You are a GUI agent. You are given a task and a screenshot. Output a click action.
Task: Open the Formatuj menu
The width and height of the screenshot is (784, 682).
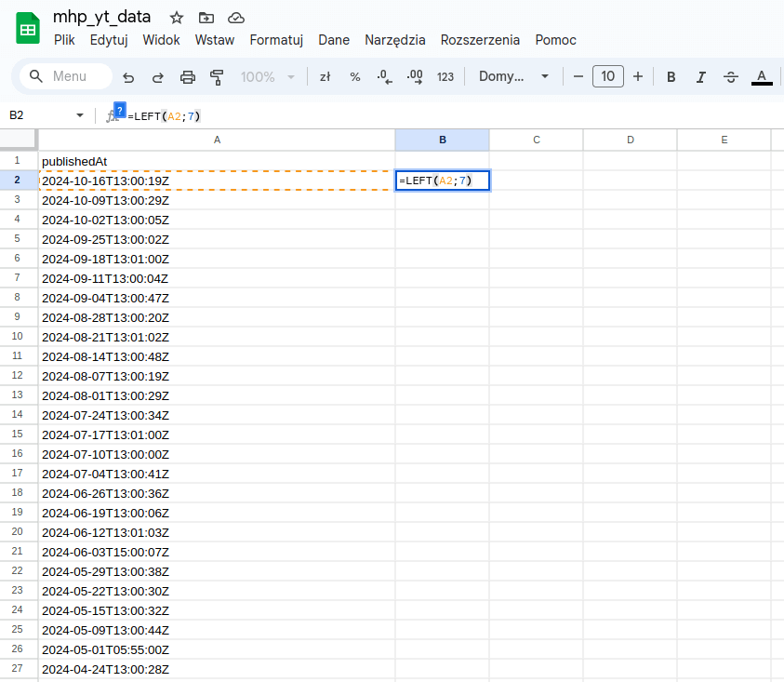pos(276,40)
